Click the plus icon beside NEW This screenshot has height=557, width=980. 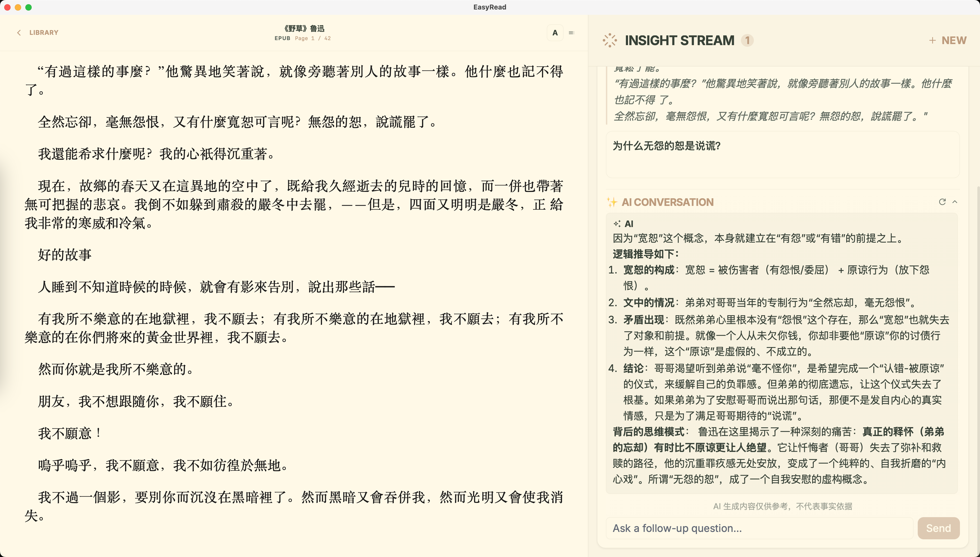click(932, 40)
